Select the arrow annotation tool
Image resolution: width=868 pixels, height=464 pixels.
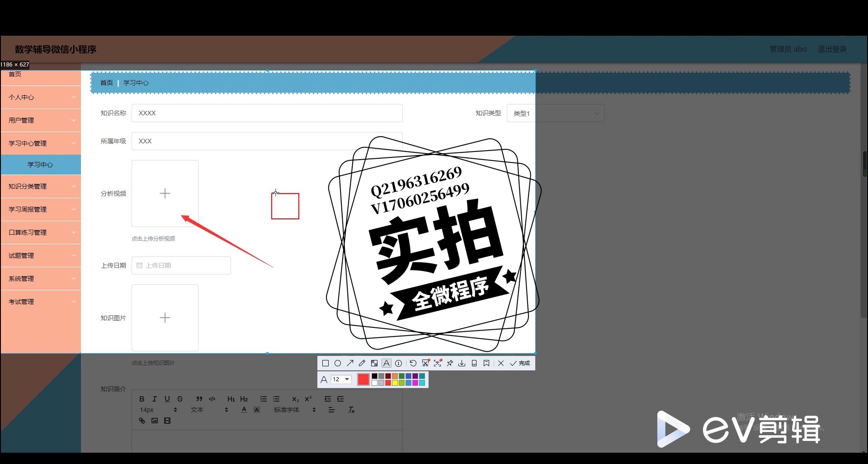349,363
